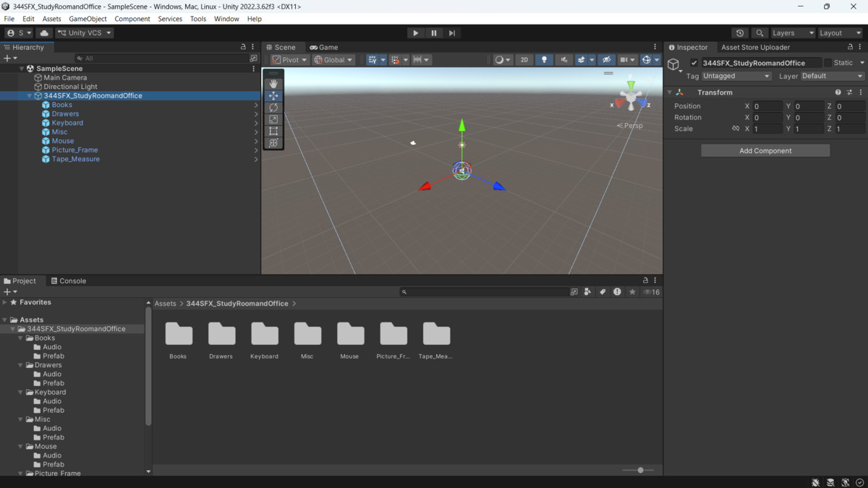Image resolution: width=868 pixels, height=488 pixels.
Task: Toggle 2D view mode in Scene
Action: point(524,60)
